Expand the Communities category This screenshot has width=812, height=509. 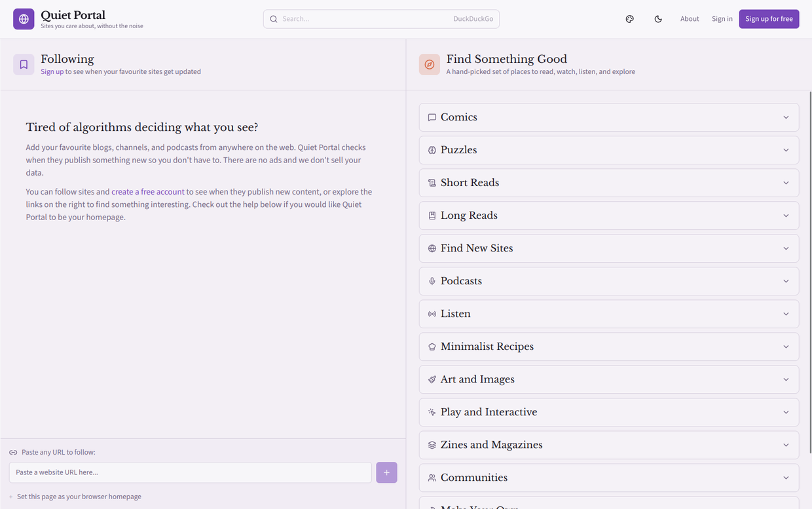click(x=608, y=478)
